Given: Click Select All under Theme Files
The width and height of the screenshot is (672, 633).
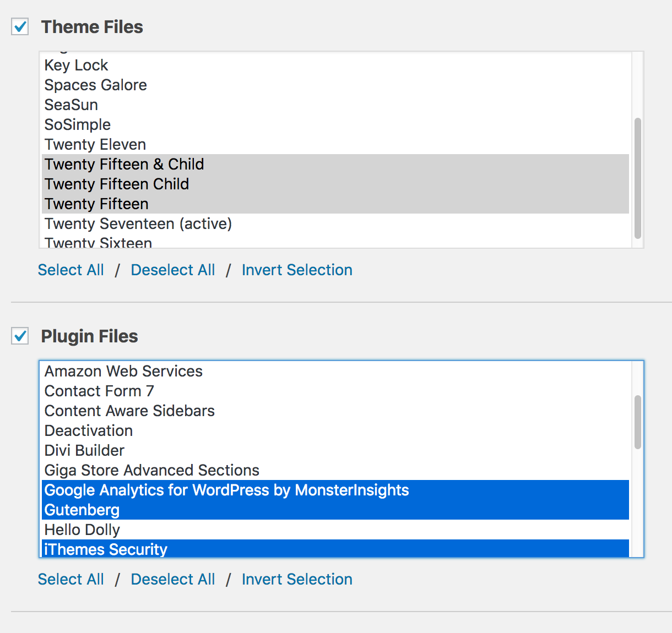Looking at the screenshot, I should pyautogui.click(x=71, y=270).
